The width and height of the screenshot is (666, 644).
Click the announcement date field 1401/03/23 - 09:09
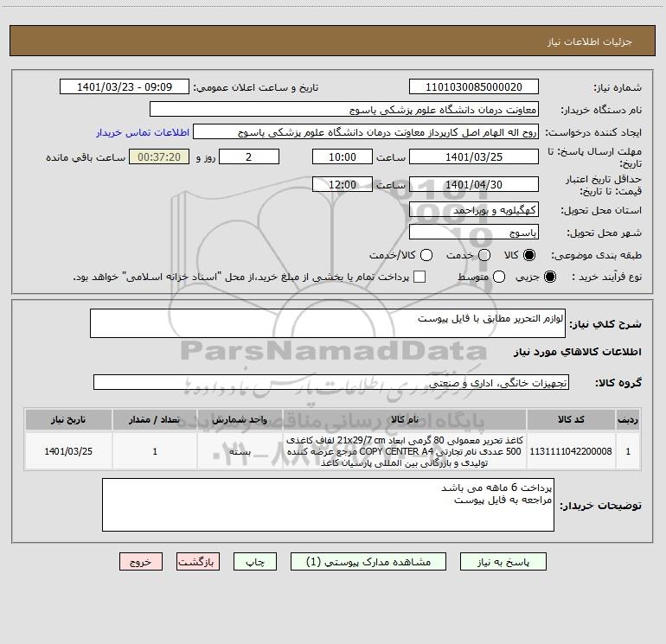click(125, 87)
